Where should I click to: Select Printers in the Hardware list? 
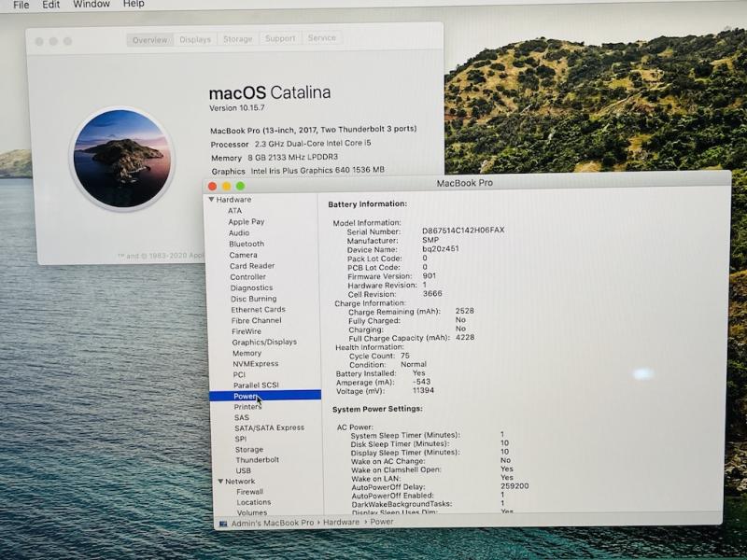pos(247,407)
